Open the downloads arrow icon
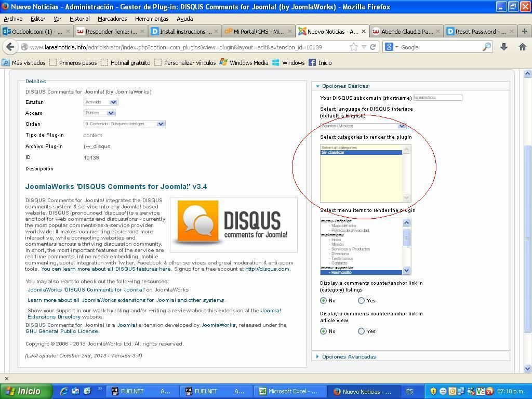 [x=504, y=47]
